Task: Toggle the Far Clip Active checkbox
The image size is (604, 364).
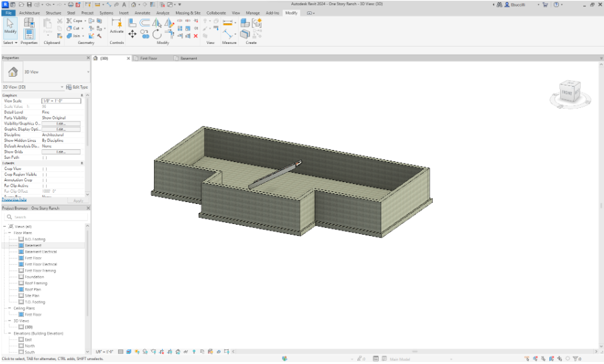Action: pyautogui.click(x=45, y=185)
